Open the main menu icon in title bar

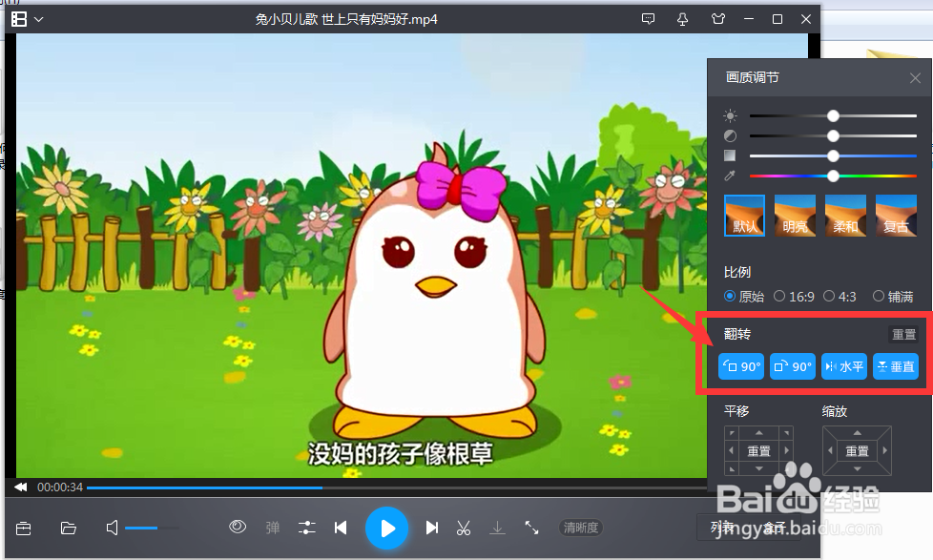(19, 19)
